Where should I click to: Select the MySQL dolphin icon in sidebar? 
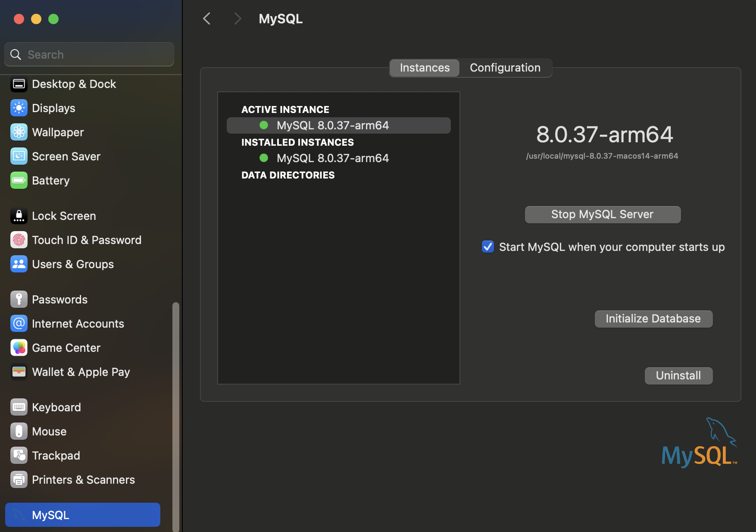pos(19,515)
